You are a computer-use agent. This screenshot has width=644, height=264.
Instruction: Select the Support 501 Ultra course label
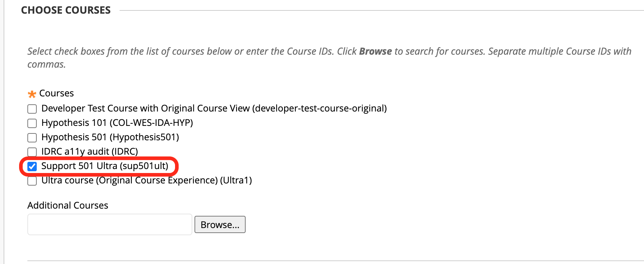(104, 166)
